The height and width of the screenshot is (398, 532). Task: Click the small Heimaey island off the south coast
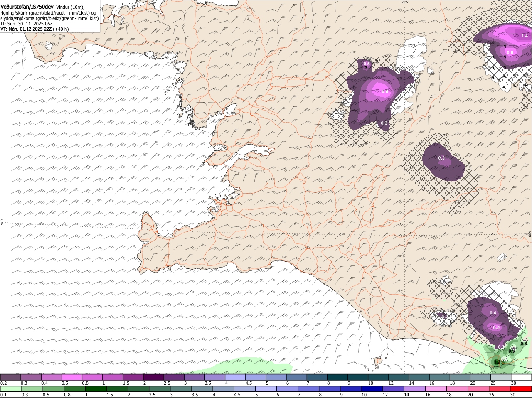coord(378,361)
